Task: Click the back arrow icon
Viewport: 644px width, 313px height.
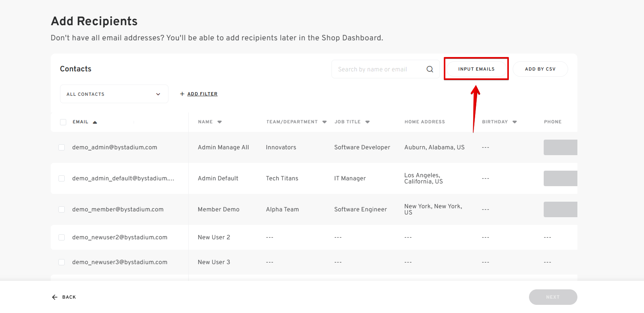Action: [55, 297]
